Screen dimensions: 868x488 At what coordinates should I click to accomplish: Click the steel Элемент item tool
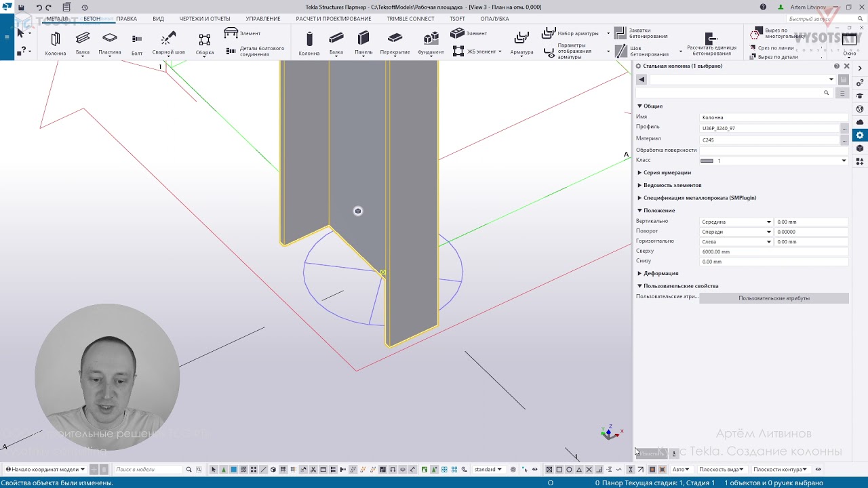242,33
